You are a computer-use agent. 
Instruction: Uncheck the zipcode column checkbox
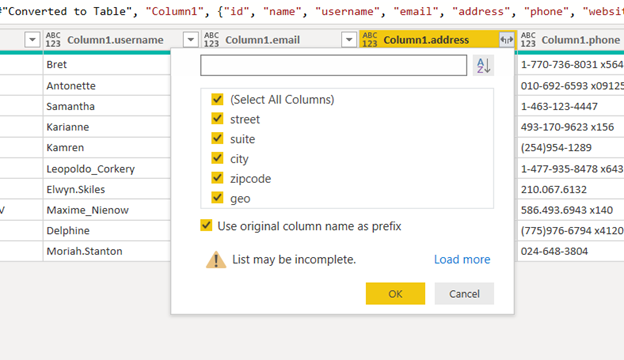tap(217, 178)
